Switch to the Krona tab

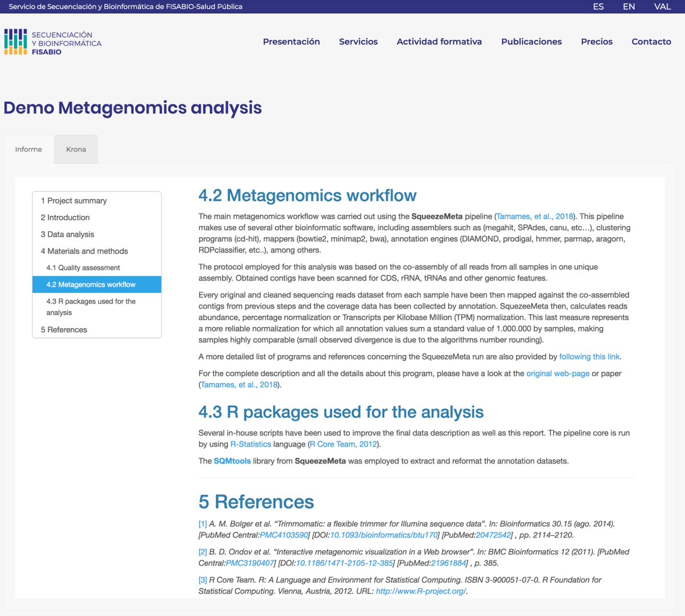pos(76,150)
